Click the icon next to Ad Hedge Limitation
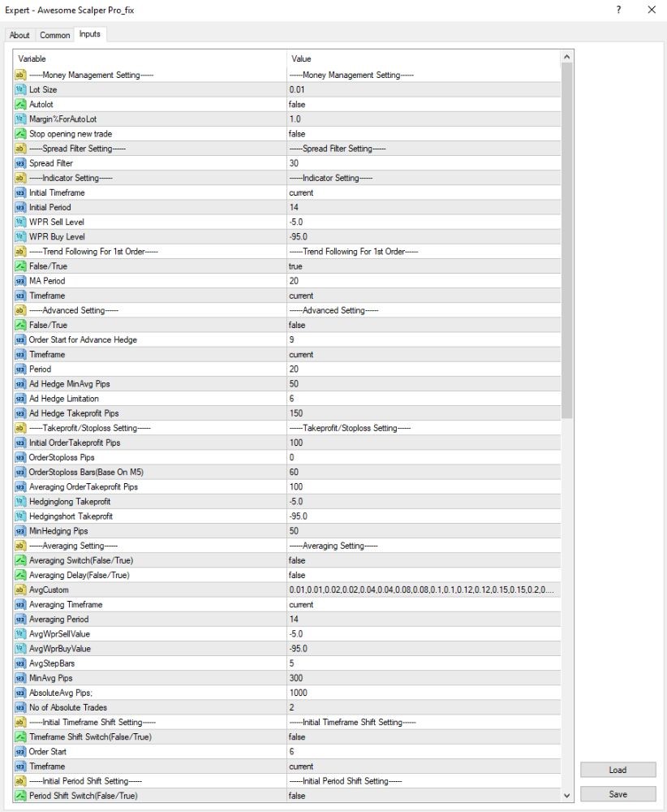This screenshot has height=812, width=667. click(x=20, y=398)
